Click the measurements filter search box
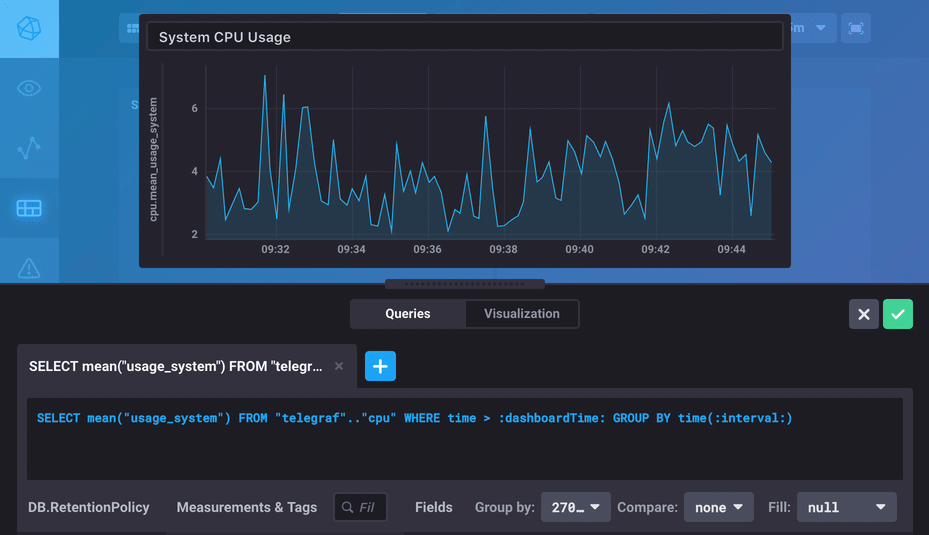The image size is (929, 535). pos(362,507)
